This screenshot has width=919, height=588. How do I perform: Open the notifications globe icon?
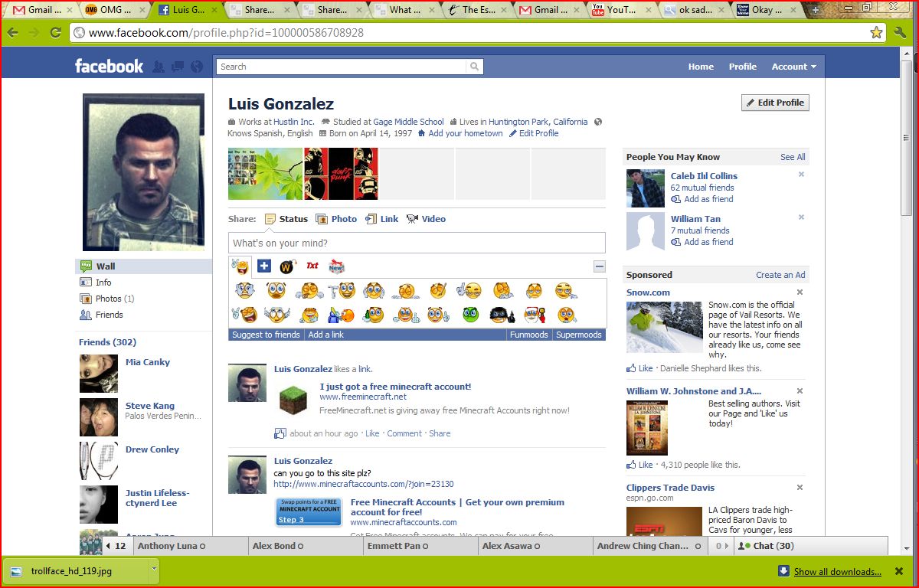197,67
